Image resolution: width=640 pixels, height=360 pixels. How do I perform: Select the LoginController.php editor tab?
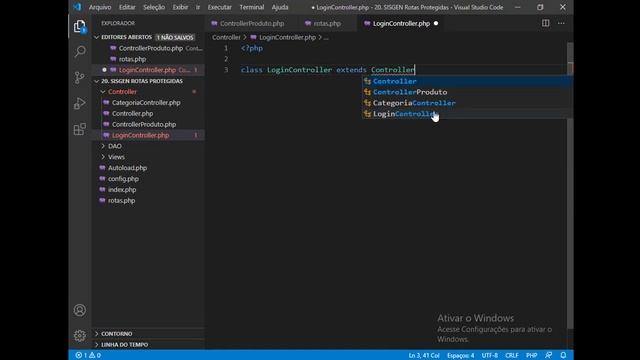[401, 23]
